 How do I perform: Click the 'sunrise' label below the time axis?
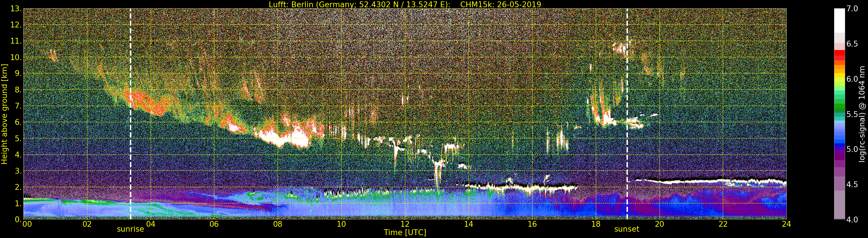point(130,229)
